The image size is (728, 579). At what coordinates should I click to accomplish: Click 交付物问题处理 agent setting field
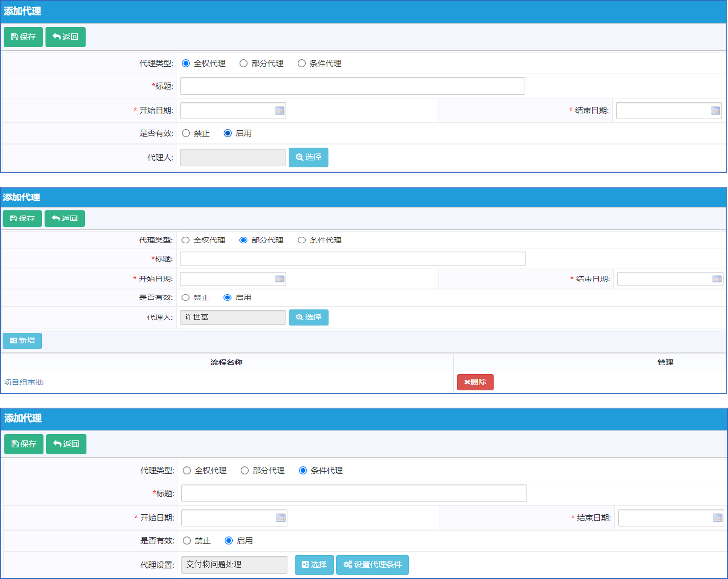[234, 564]
